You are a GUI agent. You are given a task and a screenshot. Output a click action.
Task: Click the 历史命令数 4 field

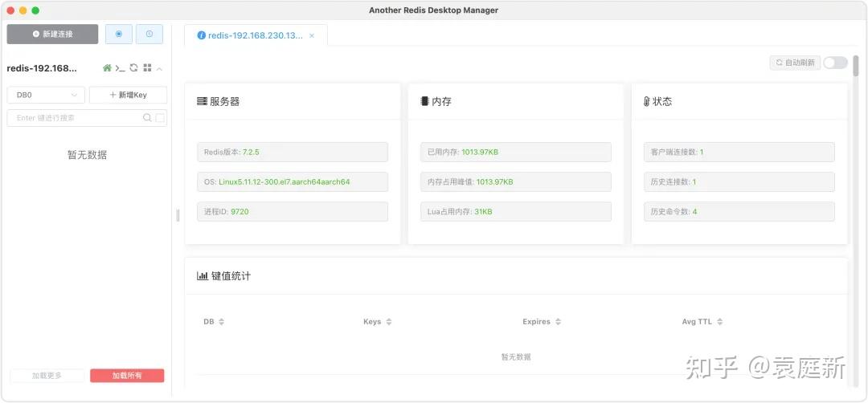739,212
